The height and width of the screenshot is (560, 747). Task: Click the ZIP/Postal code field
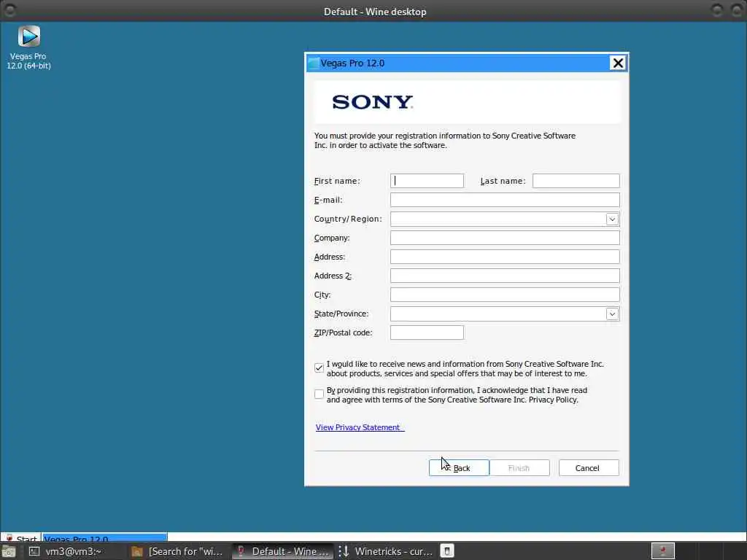pyautogui.click(x=426, y=332)
